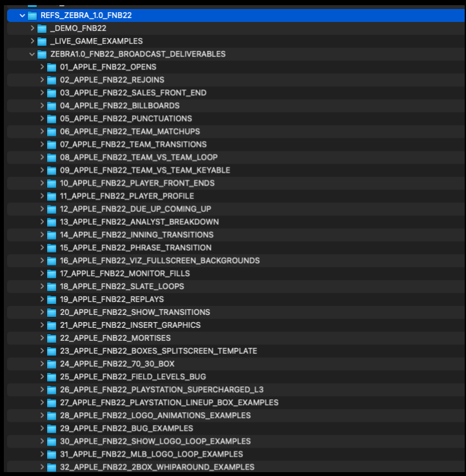Click the _LIVE_GAME_EXAMPLES folder icon
The image size is (466, 476).
pos(42,41)
